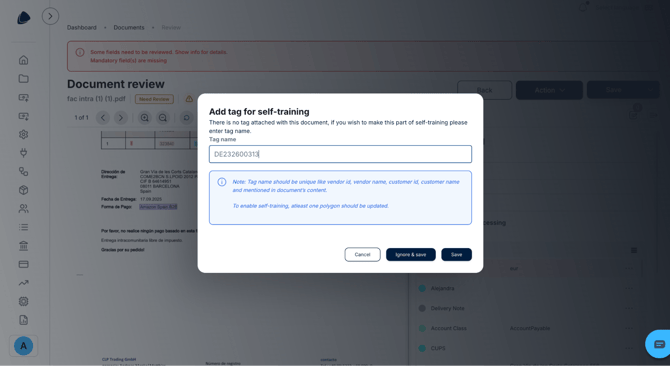Open the three-dot menu for Alejandra
The image size is (670, 366).
click(629, 288)
